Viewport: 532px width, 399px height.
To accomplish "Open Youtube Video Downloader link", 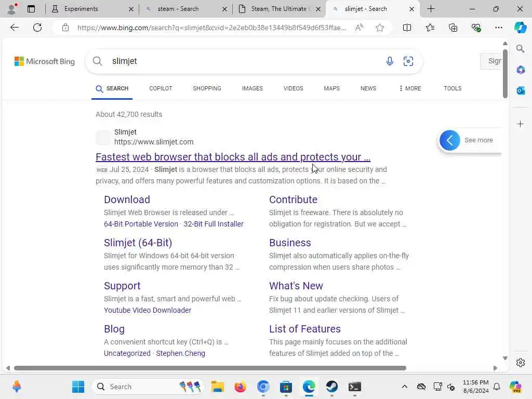I will pos(148,310).
